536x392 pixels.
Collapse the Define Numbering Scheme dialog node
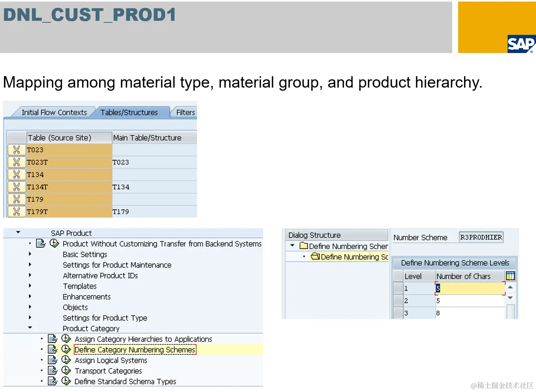[x=292, y=245]
